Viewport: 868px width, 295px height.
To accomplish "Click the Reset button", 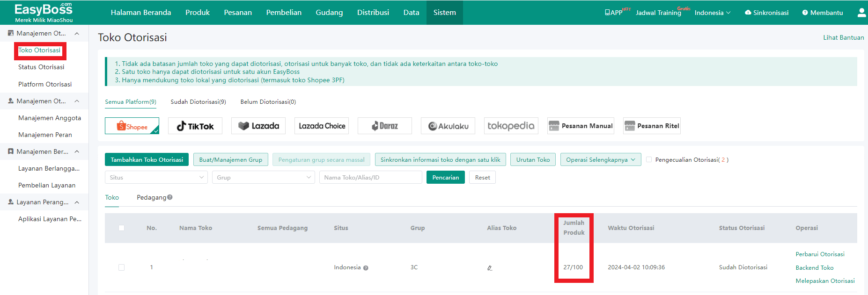I will (483, 177).
